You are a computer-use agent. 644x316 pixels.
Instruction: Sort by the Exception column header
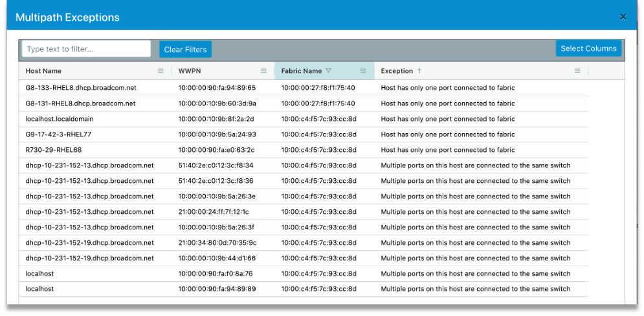397,71
